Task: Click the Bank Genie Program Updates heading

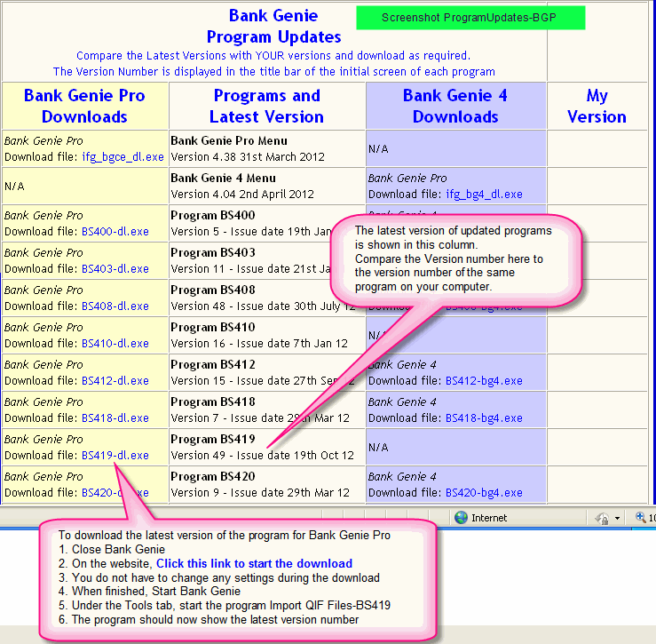Action: (273, 26)
